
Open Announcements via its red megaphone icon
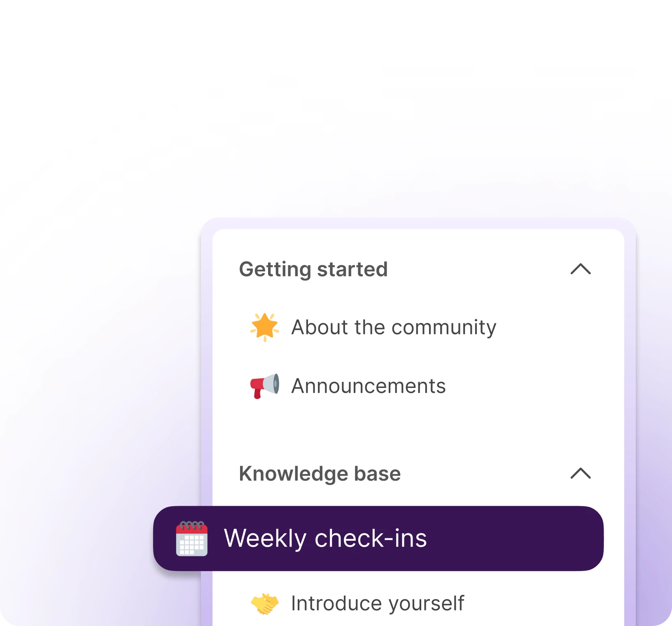pyautogui.click(x=266, y=386)
